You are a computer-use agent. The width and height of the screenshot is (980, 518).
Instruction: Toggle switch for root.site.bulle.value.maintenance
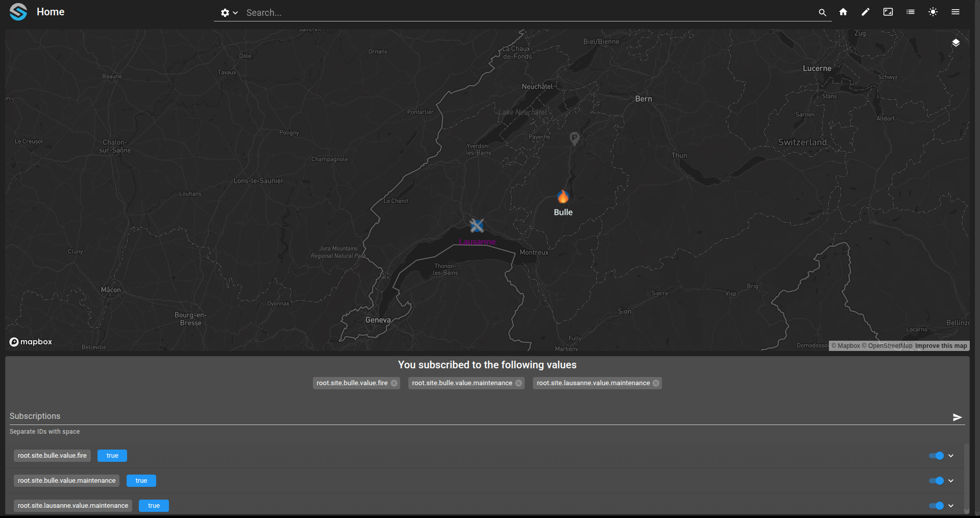click(x=936, y=481)
